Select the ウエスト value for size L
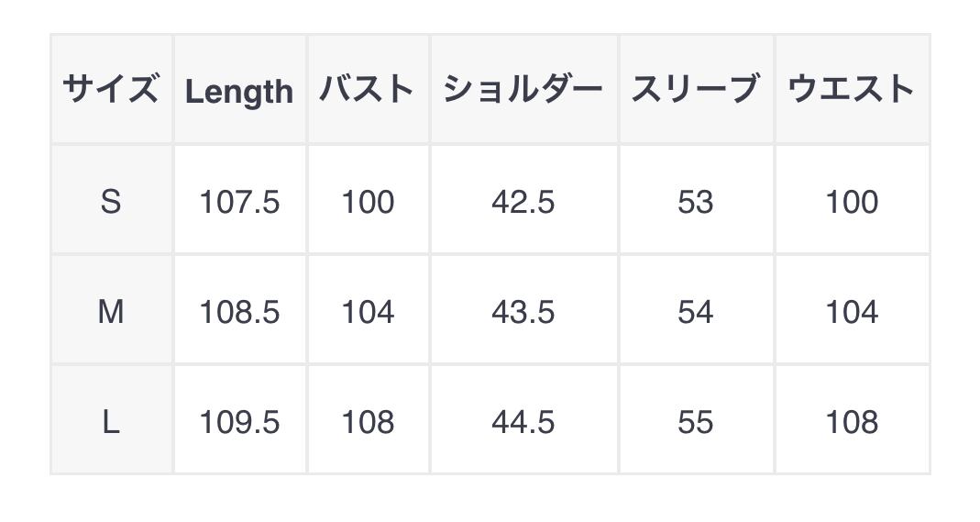Image resolution: width=980 pixels, height=522 pixels. 852,422
